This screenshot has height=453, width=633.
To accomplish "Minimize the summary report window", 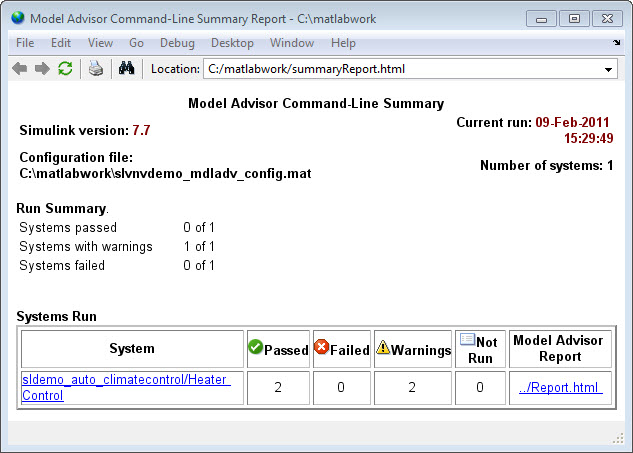I will (541, 19).
